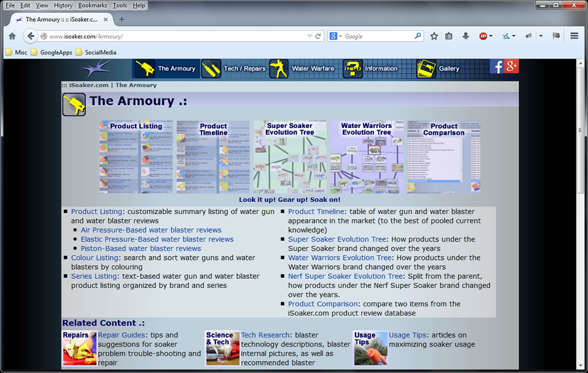Click the Super Soaker Evolution Tree thumbnail
Image resolution: width=588 pixels, height=373 pixels.
pos(290,157)
